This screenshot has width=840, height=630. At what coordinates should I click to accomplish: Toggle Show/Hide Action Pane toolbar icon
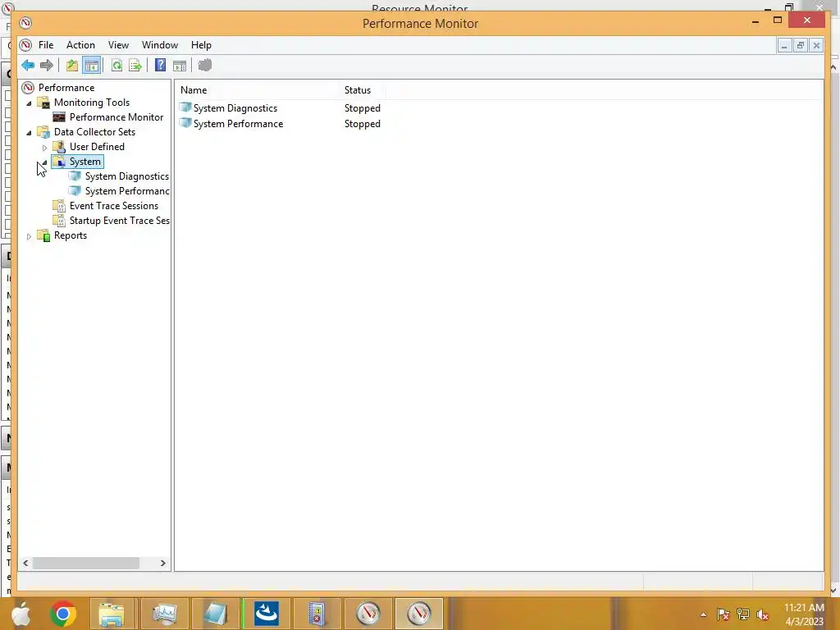pyautogui.click(x=180, y=66)
